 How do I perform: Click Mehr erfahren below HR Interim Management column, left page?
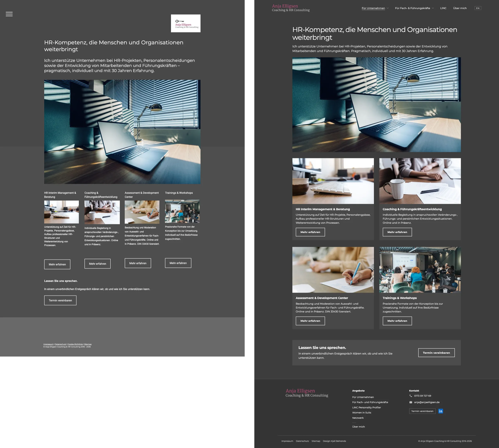57,264
